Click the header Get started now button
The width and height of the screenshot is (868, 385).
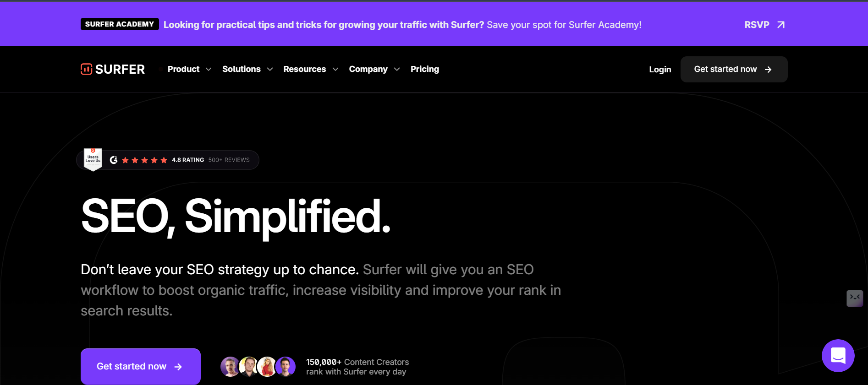point(733,69)
